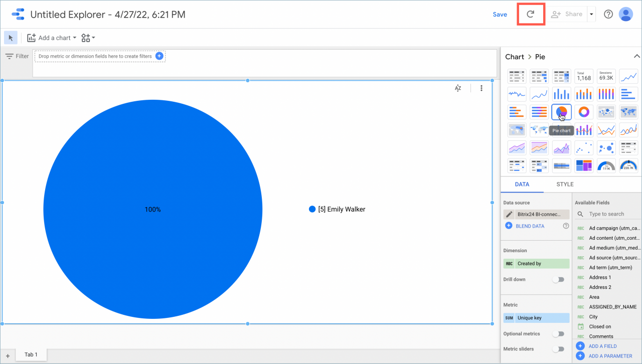Select the Sessions 69.3K scorecard chart type

tap(606, 77)
